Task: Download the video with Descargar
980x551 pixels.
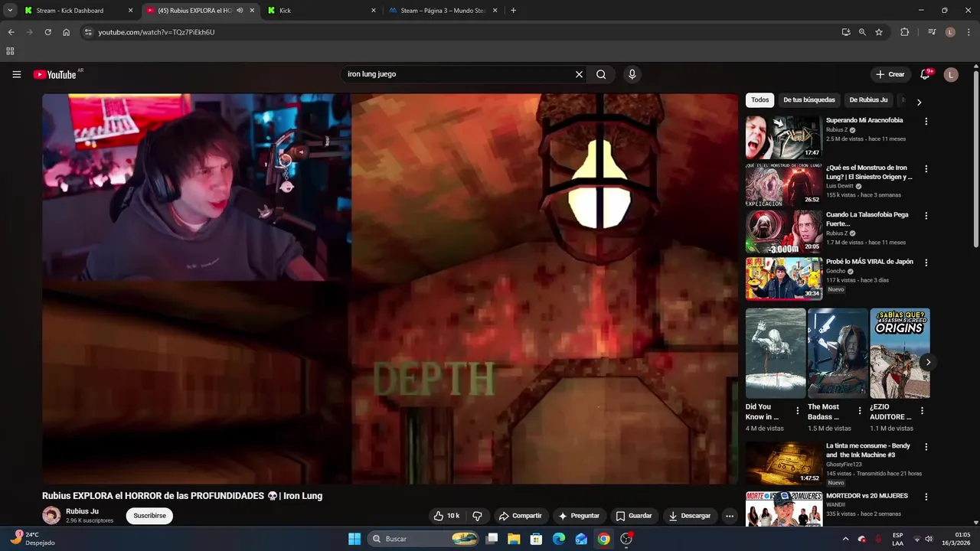Action: (690, 516)
